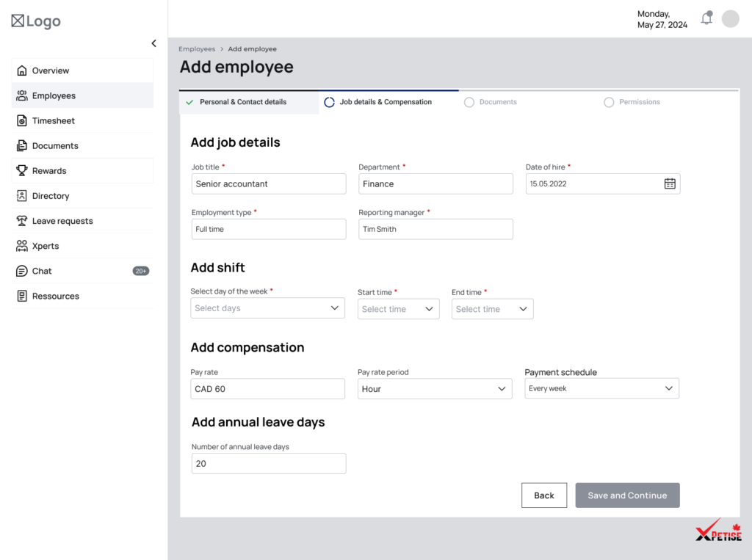Image resolution: width=752 pixels, height=560 pixels.
Task: Open the user profile avatar
Action: [x=730, y=19]
